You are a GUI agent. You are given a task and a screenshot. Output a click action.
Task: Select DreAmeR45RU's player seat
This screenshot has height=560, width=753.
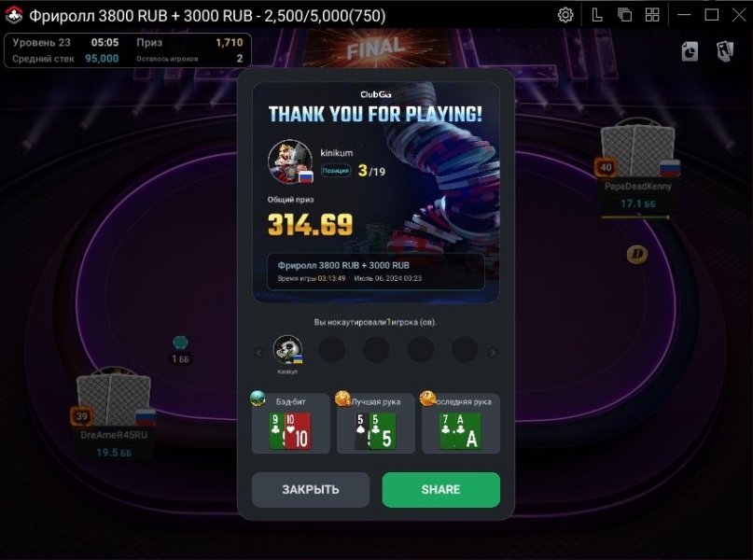pyautogui.click(x=113, y=415)
